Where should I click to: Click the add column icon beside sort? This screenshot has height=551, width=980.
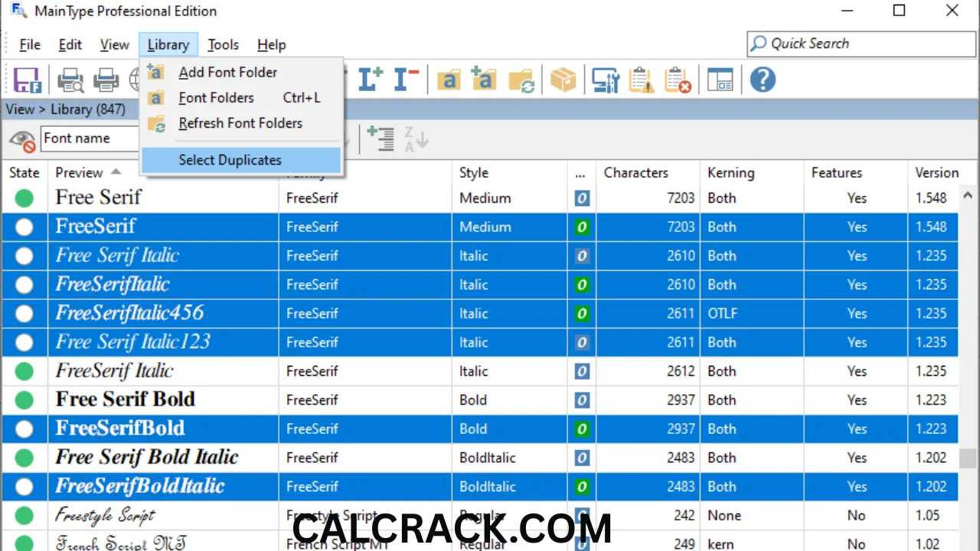coord(381,139)
